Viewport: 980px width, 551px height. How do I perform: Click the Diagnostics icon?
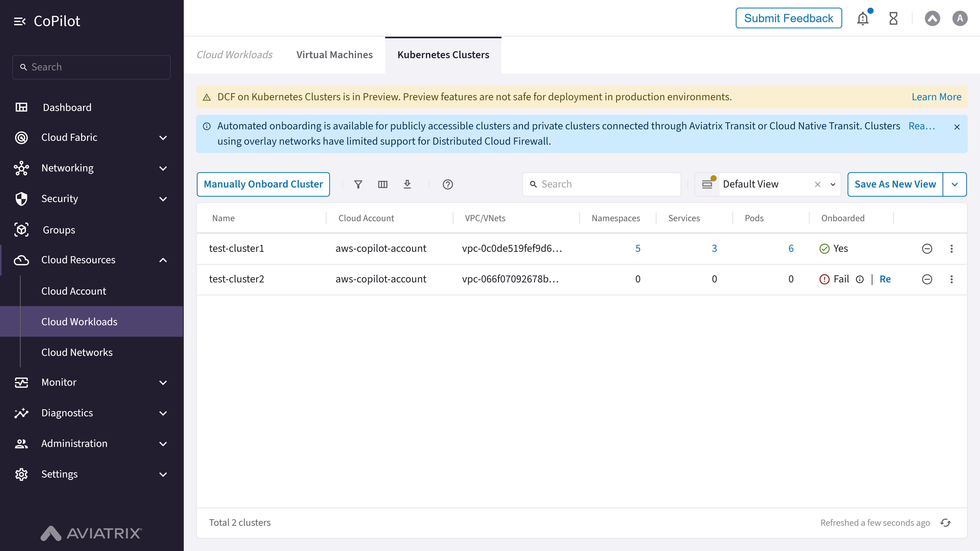tap(21, 413)
